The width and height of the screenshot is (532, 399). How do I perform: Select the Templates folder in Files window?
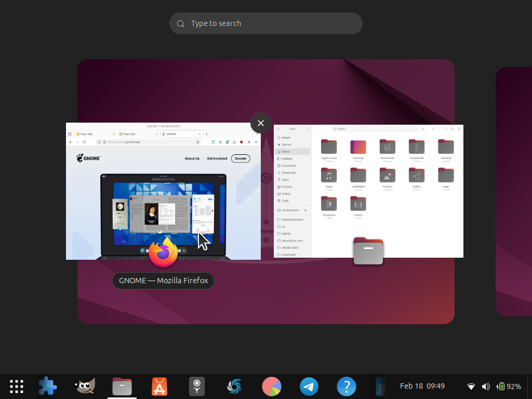point(329,207)
